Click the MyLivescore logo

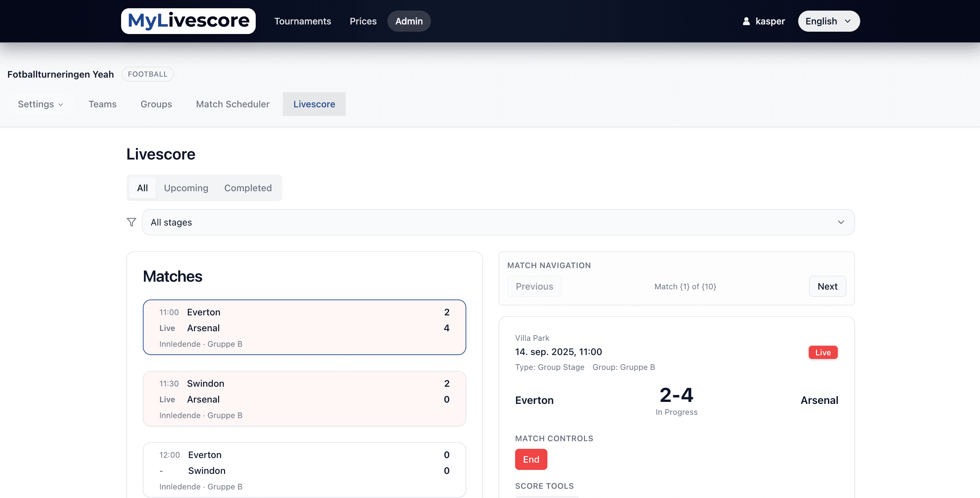pyautogui.click(x=188, y=21)
